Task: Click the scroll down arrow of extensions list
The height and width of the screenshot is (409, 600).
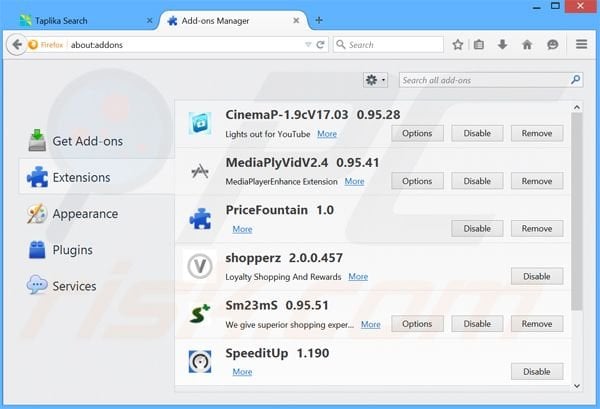Action: click(577, 386)
